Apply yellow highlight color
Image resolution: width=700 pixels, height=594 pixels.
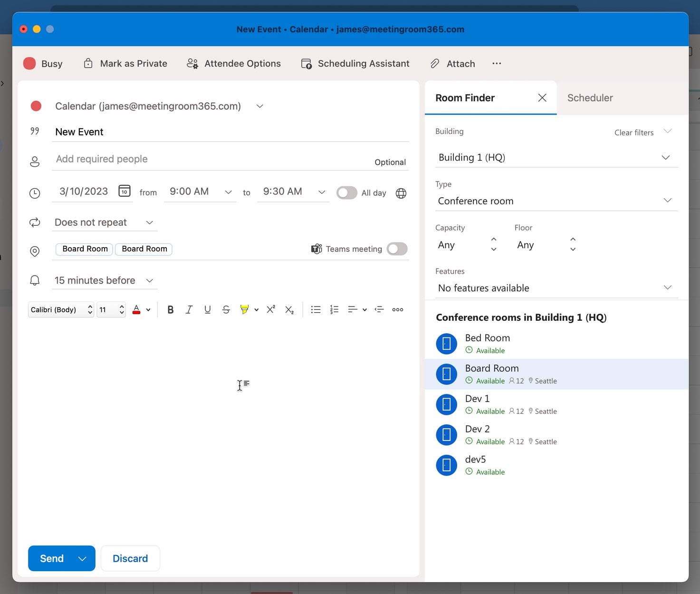click(x=244, y=310)
